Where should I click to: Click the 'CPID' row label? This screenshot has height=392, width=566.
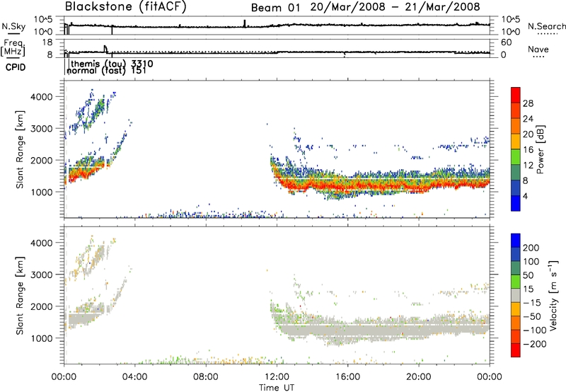16,67
